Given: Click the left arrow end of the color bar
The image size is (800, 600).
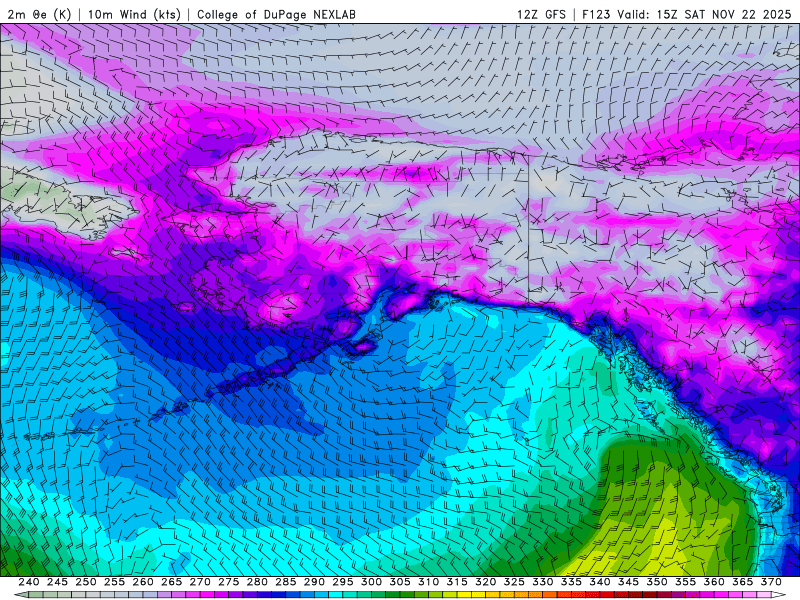Looking at the screenshot, I should [x=20, y=595].
